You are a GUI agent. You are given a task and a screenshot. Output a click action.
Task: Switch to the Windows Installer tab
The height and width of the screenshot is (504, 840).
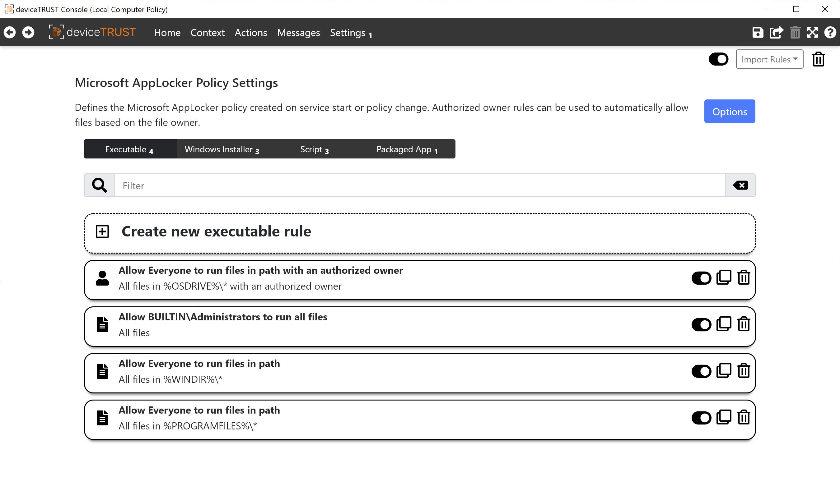tap(221, 149)
